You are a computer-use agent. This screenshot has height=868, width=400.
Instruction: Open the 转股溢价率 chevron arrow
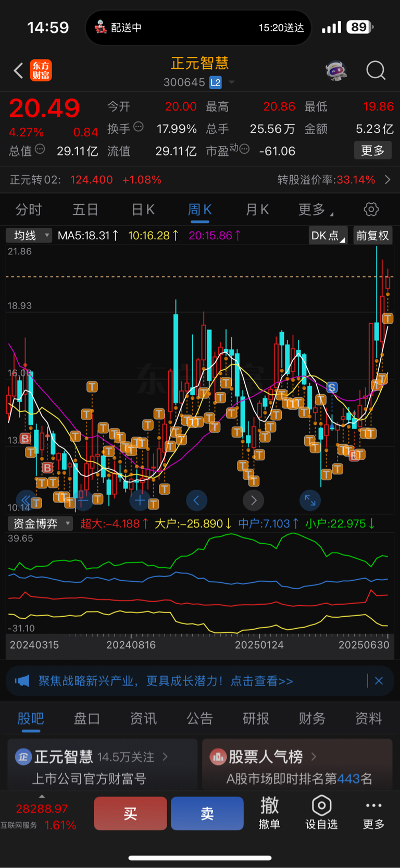pyautogui.click(x=387, y=180)
